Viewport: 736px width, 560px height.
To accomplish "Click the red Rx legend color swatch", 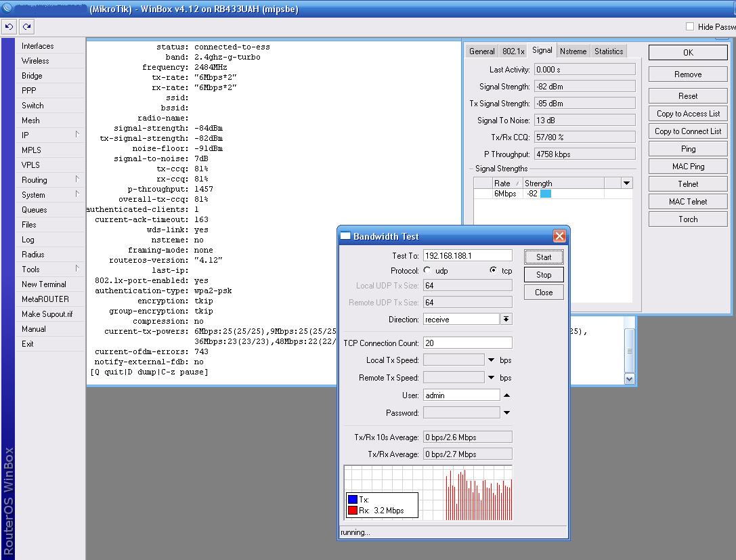I will 353,511.
